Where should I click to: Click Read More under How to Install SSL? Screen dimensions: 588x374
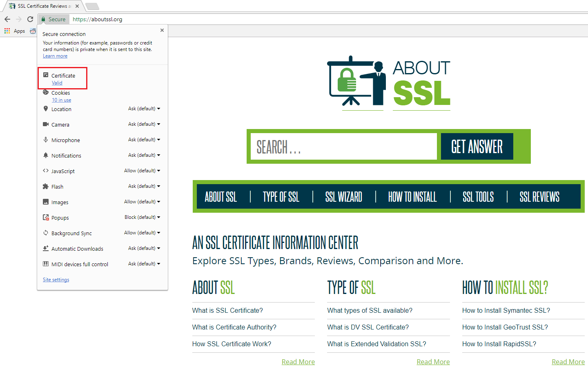pos(568,362)
